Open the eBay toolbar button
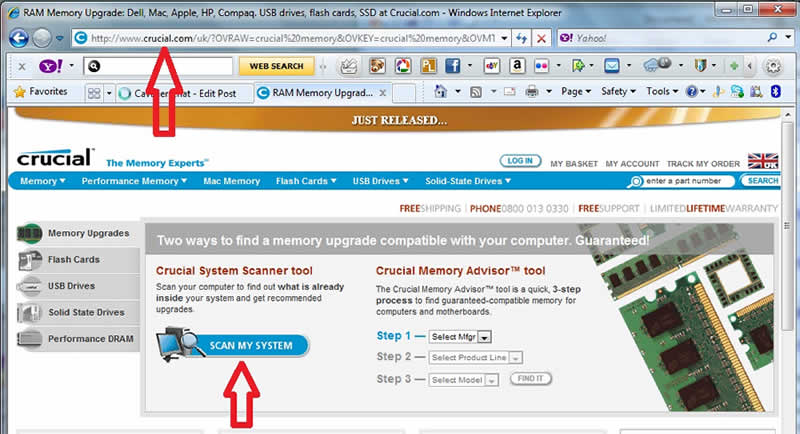The height and width of the screenshot is (434, 800). coord(492,66)
